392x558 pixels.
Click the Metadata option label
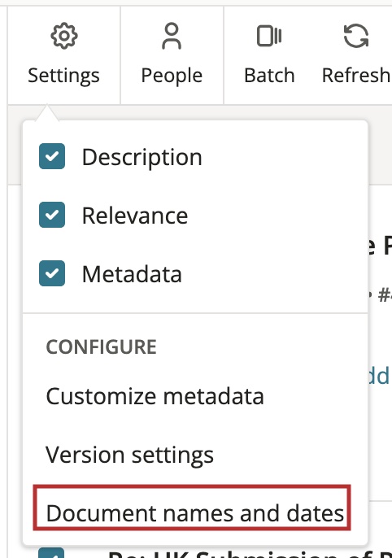(132, 274)
